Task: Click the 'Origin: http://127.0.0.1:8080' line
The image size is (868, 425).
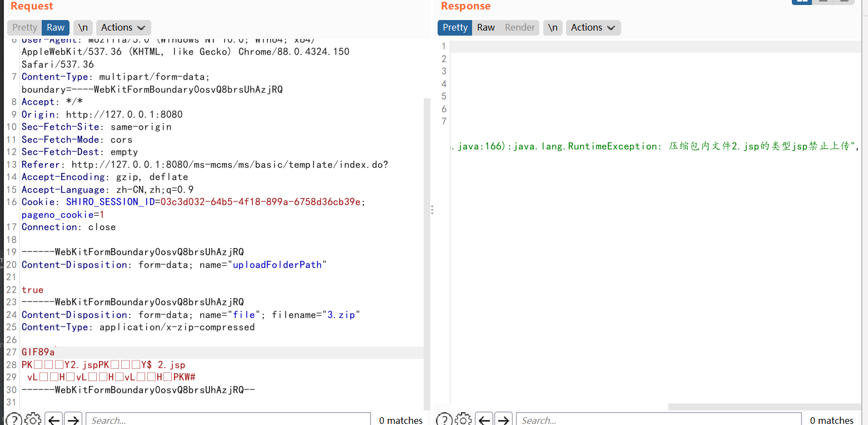Action: coord(102,115)
